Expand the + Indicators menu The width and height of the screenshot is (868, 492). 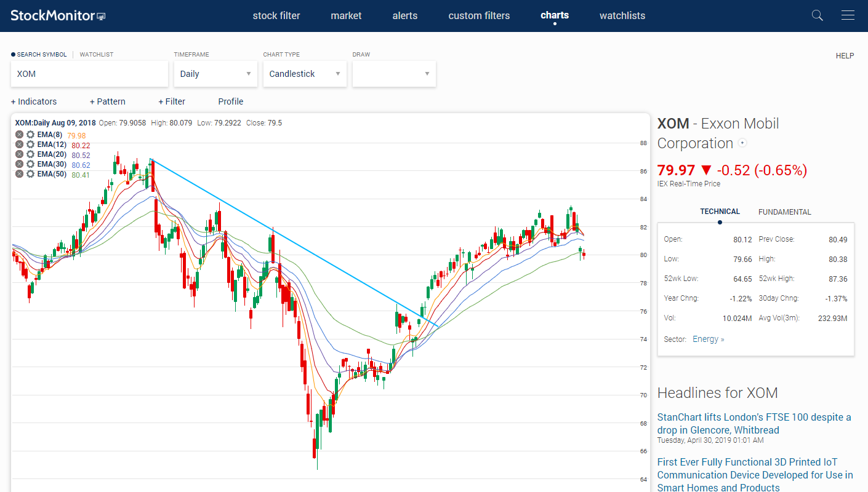pyautogui.click(x=34, y=101)
